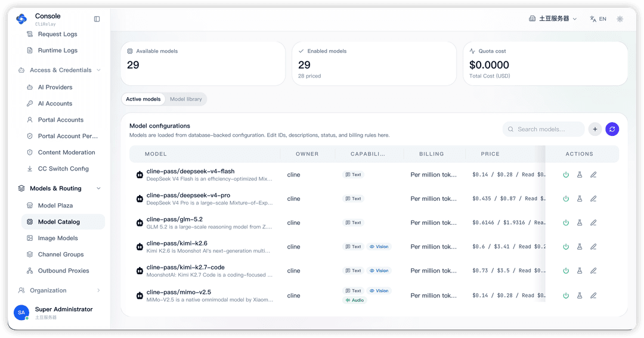Switch language using the EN button
Viewport: 644px width, 338px height.
click(598, 19)
